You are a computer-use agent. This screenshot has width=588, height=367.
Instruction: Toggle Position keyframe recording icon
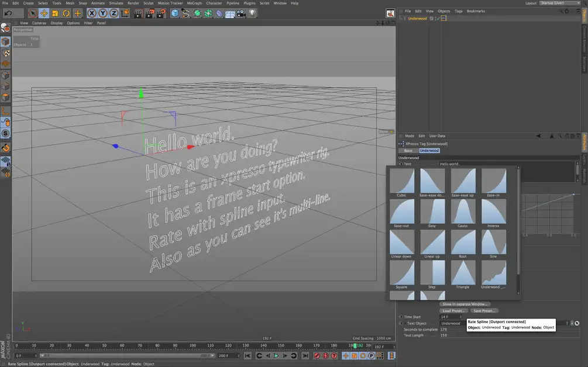345,356
